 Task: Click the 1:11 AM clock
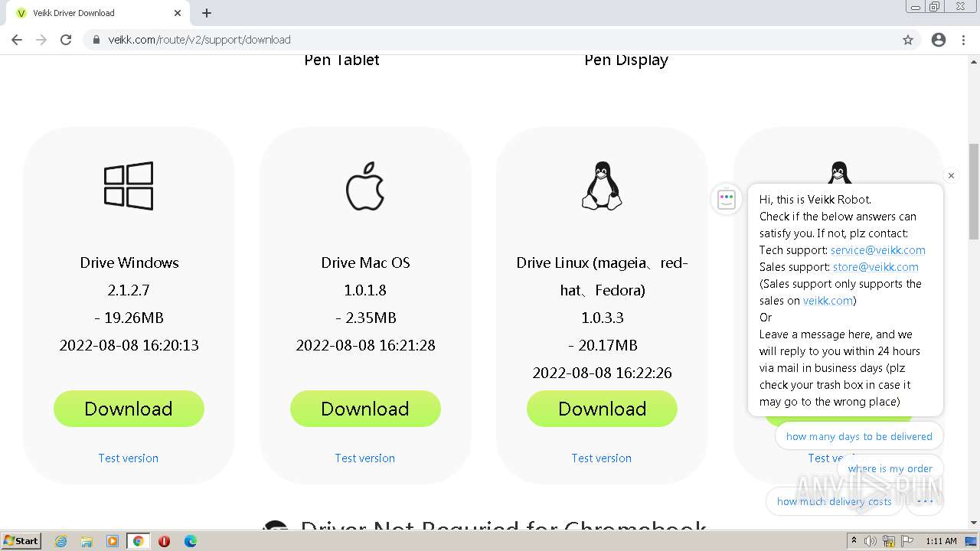coord(941,541)
